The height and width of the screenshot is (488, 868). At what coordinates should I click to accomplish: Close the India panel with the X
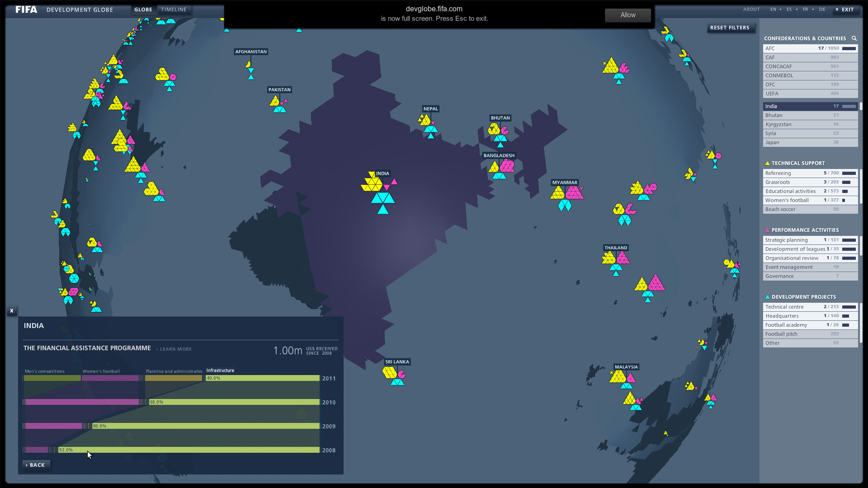tap(12, 311)
